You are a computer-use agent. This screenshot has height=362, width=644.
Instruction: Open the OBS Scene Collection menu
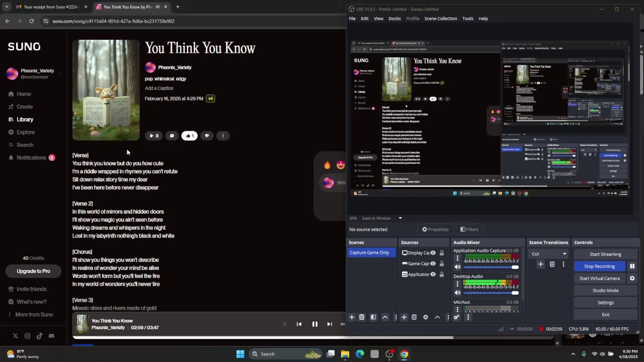coord(441,19)
